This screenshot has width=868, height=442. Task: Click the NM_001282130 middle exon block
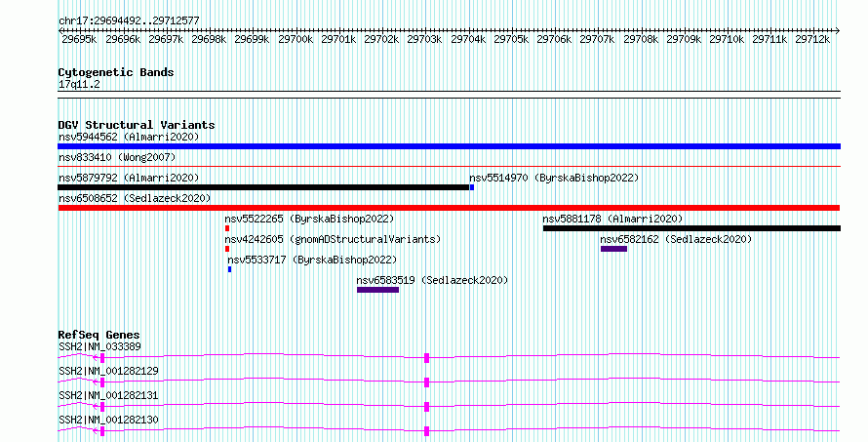[427, 431]
